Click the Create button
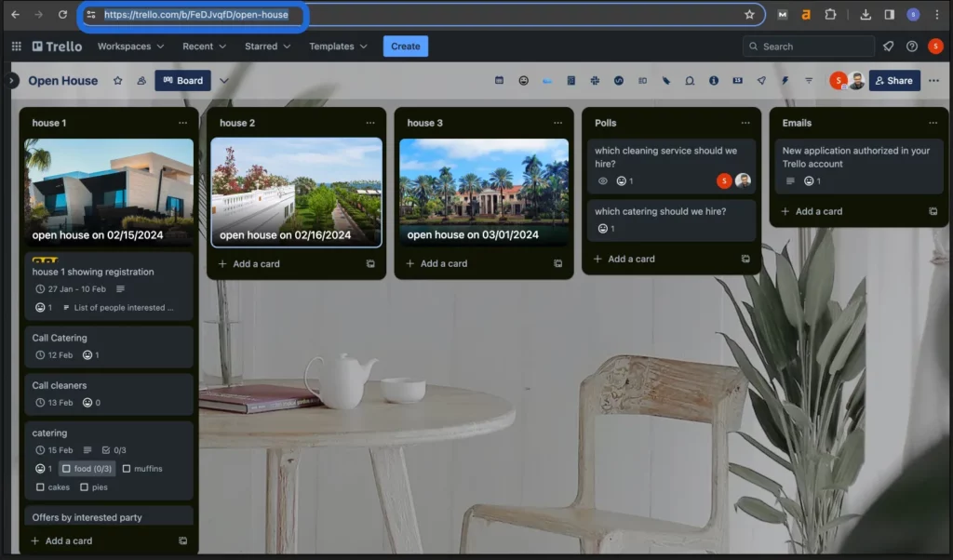 [406, 47]
